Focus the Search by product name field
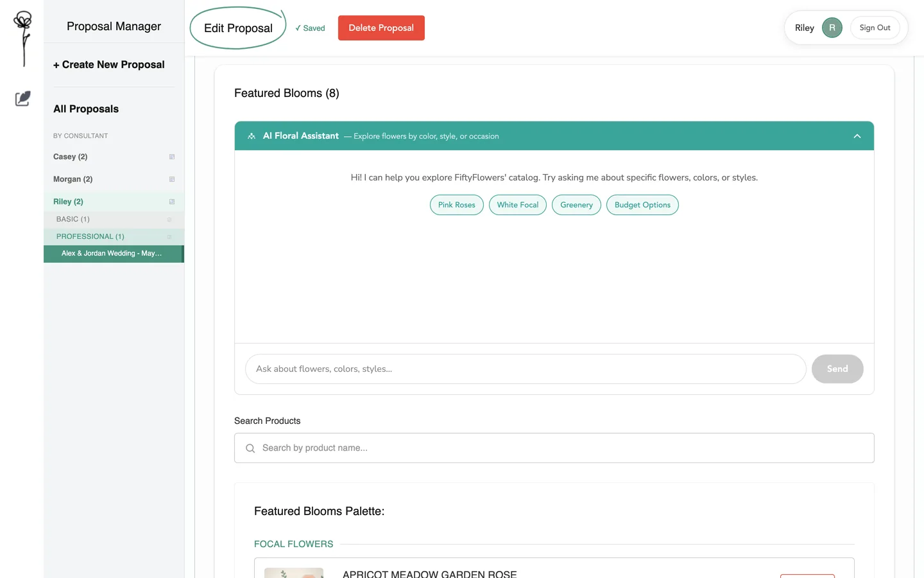924x578 pixels. click(x=554, y=448)
